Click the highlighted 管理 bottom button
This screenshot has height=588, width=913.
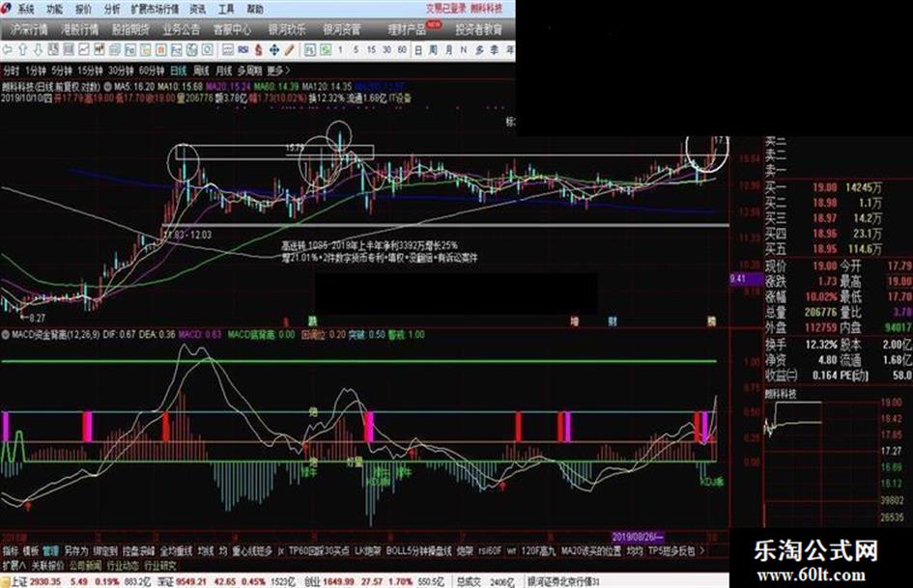[x=50, y=550]
